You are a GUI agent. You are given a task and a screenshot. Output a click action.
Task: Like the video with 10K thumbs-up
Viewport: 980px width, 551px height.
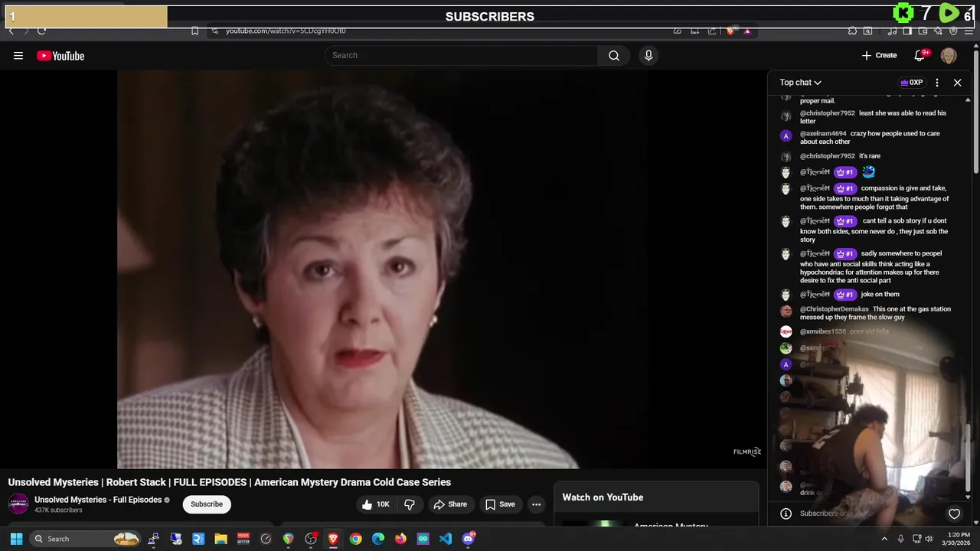376,504
